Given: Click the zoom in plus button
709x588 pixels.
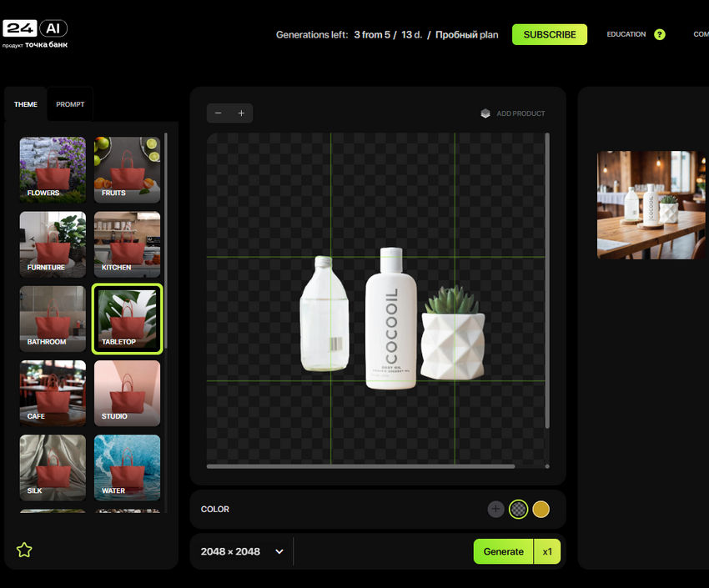Looking at the screenshot, I should click(241, 113).
